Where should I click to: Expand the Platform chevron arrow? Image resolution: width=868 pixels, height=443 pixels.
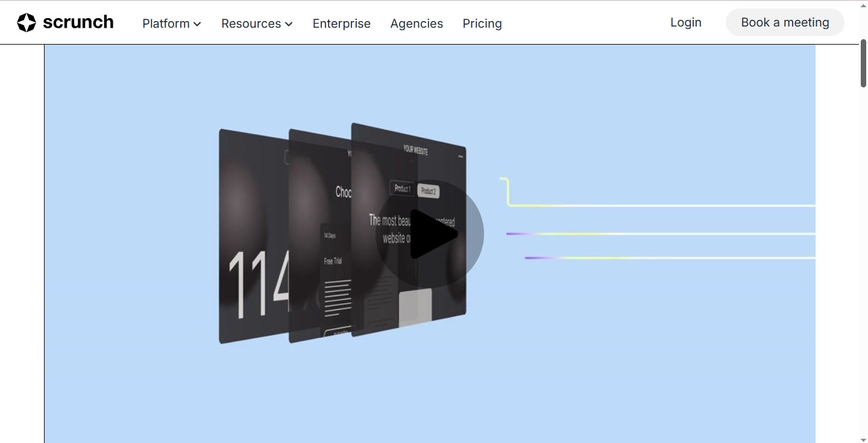coord(197,24)
